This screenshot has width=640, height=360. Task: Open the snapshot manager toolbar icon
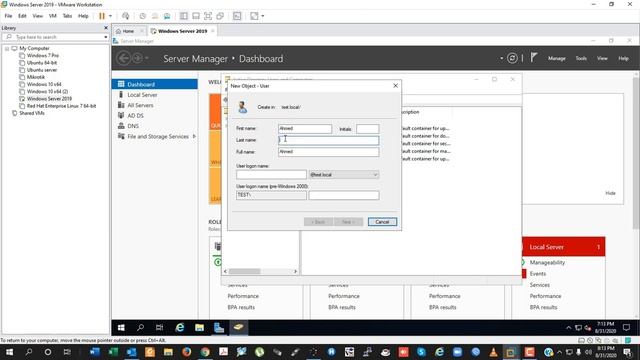coord(167,16)
